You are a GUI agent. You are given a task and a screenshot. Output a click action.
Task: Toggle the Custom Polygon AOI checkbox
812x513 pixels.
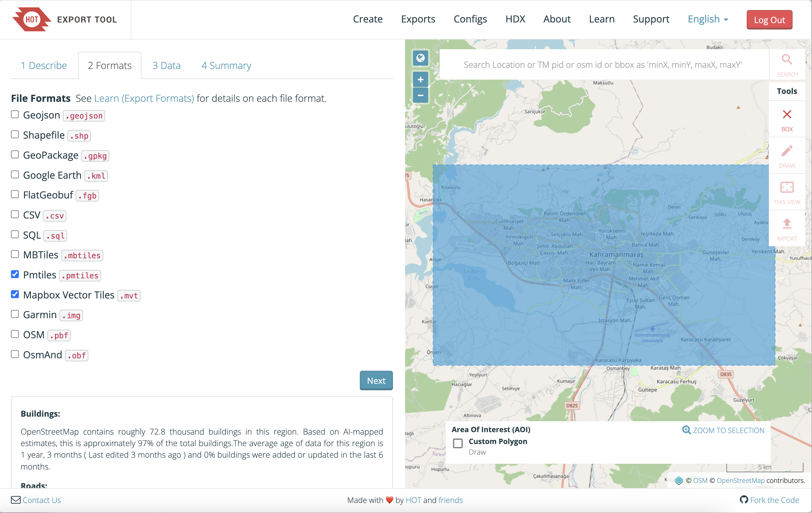click(458, 443)
